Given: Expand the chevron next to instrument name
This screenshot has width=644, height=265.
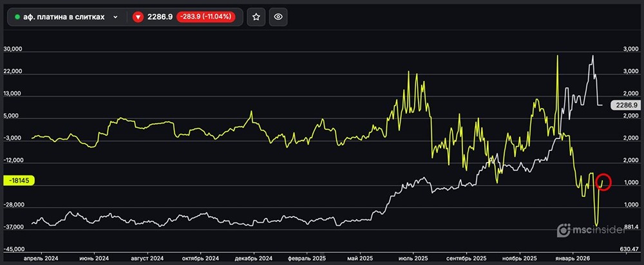Looking at the screenshot, I should (115, 17).
